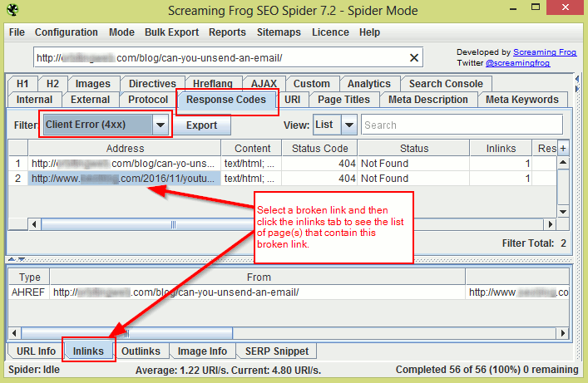Click the split pane collapse arrows
This screenshot has width=588, height=383.
(x=17, y=259)
